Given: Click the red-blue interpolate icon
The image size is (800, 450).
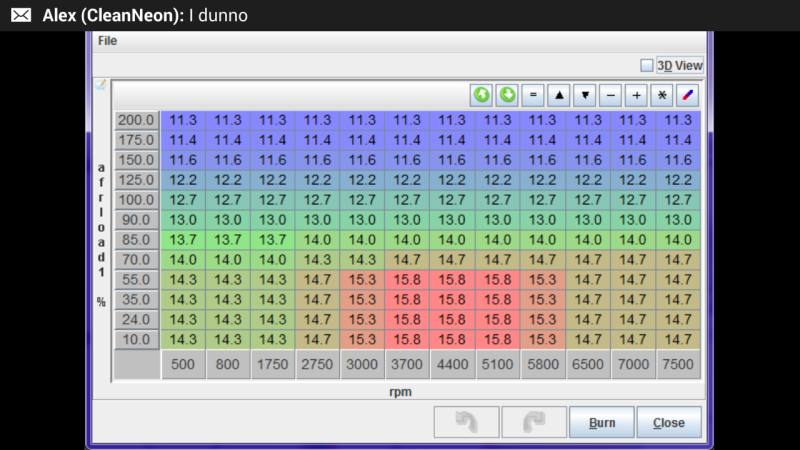Looking at the screenshot, I should pyautogui.click(x=687, y=95).
